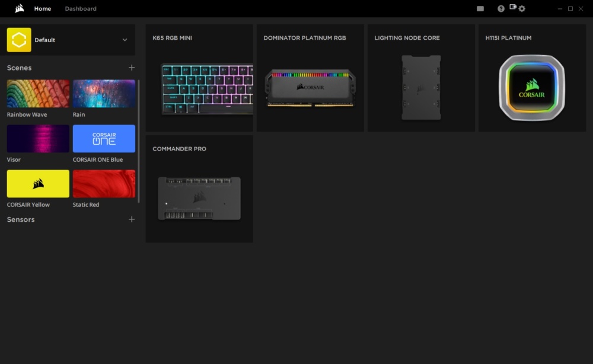
Task: Add a new scene with the plus icon
Action: (132, 68)
